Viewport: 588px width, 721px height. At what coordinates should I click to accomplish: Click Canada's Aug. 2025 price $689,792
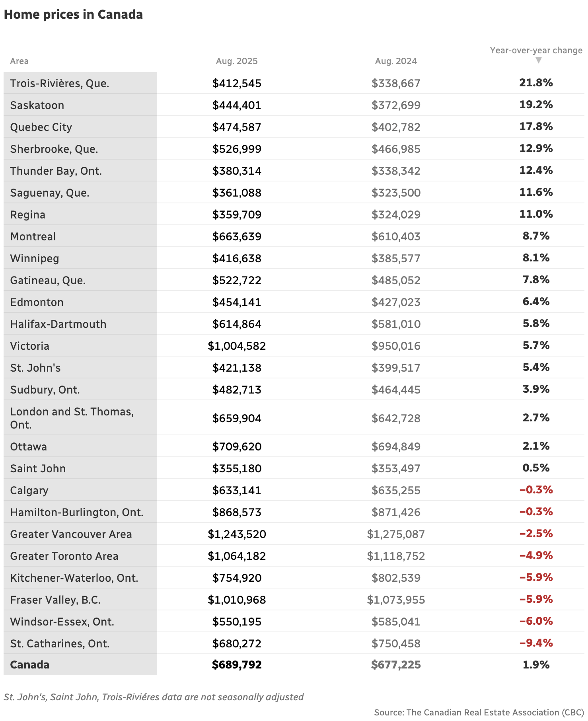237,665
